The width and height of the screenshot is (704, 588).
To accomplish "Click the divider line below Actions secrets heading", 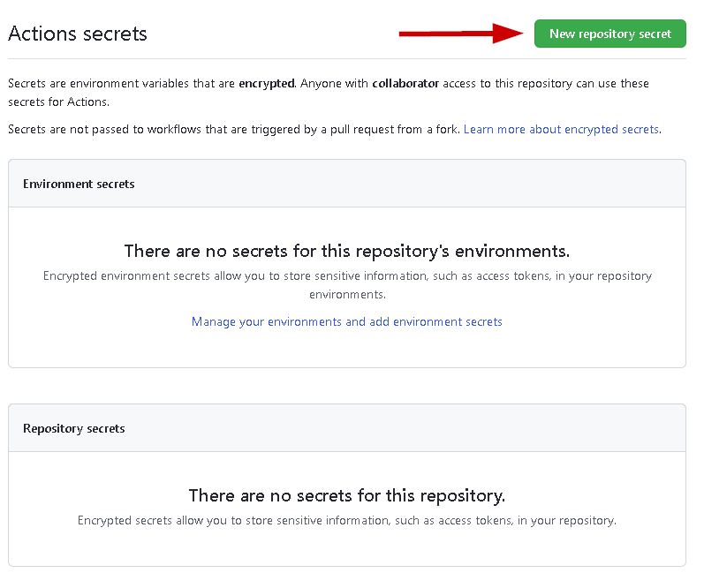I will coord(346,59).
